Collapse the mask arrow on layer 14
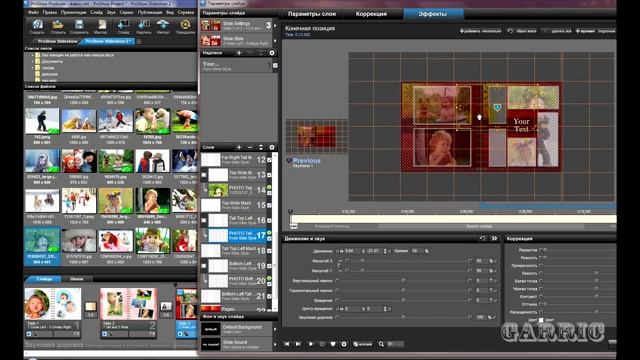 (x=205, y=189)
